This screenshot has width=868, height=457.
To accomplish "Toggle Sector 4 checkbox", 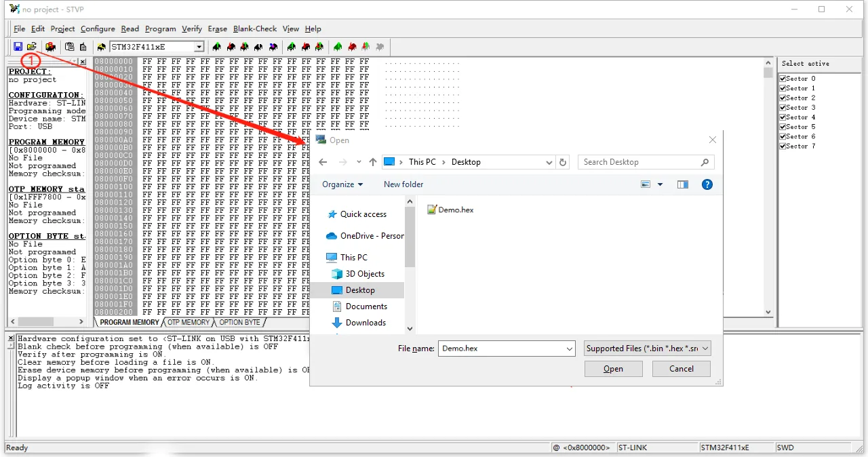I will (783, 117).
